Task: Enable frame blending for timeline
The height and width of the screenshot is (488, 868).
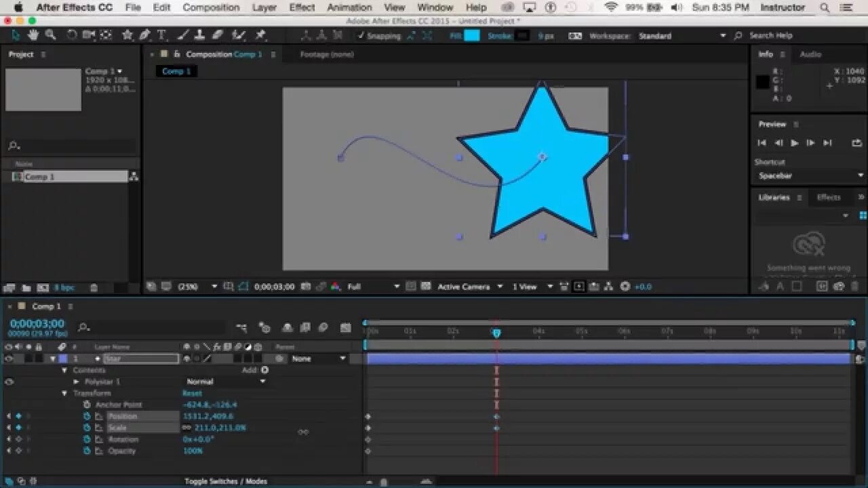Action: click(305, 328)
